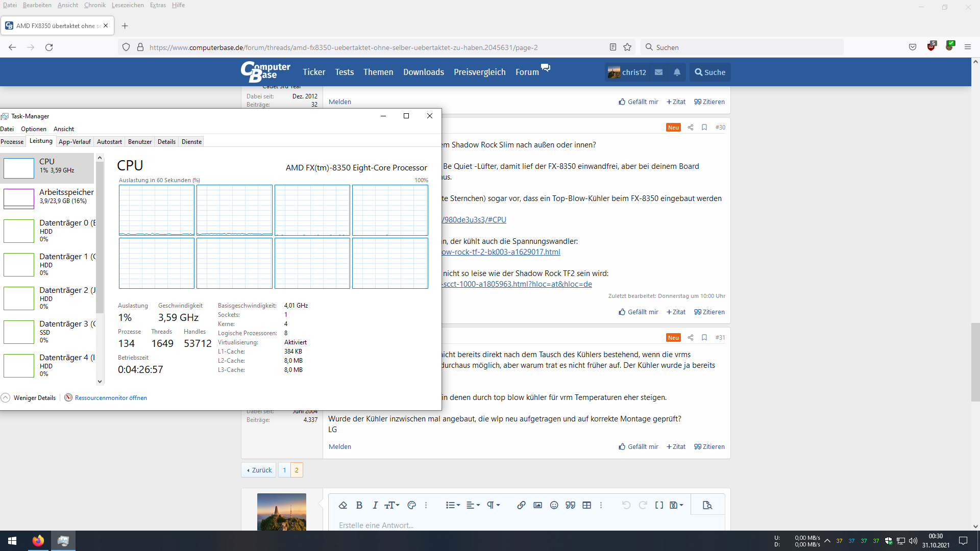Viewport: 980px width, 551px height.
Task: Click the sidebar scroll-down arrow in Task-Manager
Action: (100, 381)
